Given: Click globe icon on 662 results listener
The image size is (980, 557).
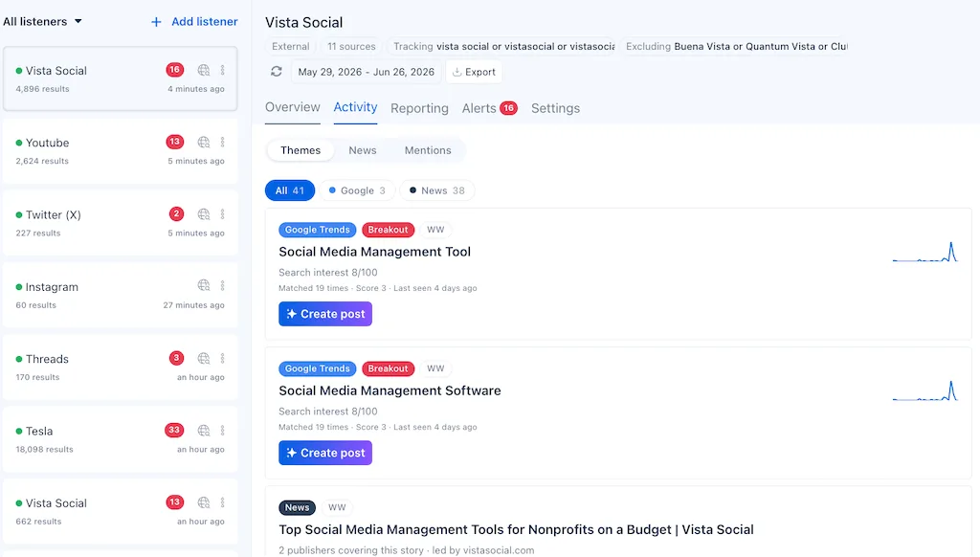Looking at the screenshot, I should (204, 502).
